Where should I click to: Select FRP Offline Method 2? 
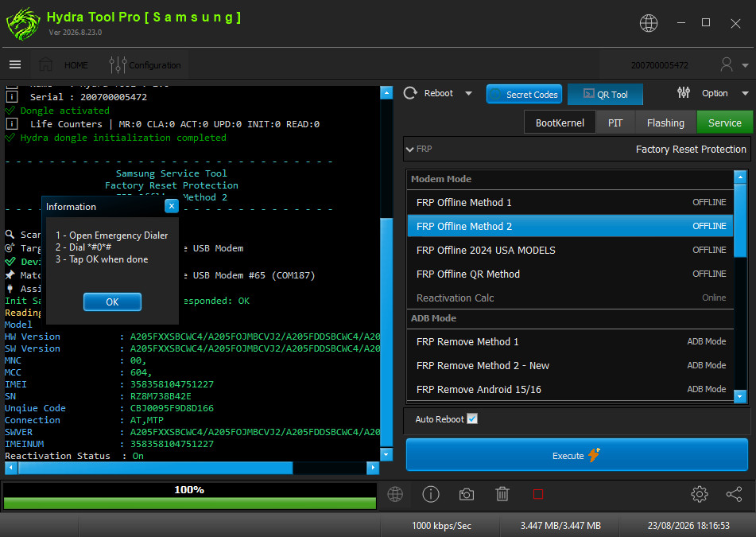coord(570,226)
